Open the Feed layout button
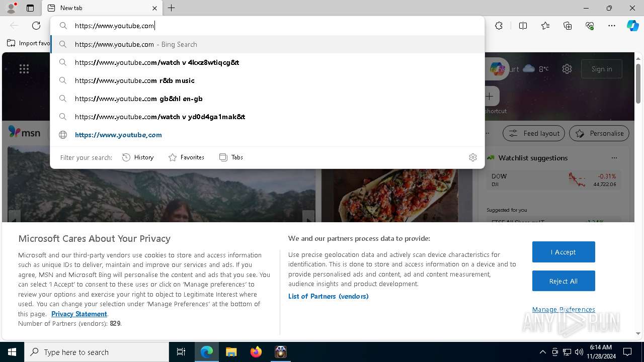 pyautogui.click(x=534, y=133)
